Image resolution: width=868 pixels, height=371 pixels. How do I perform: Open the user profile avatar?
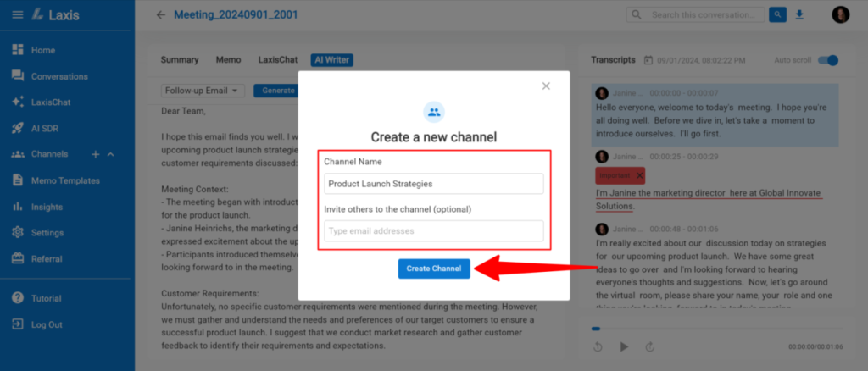click(840, 14)
